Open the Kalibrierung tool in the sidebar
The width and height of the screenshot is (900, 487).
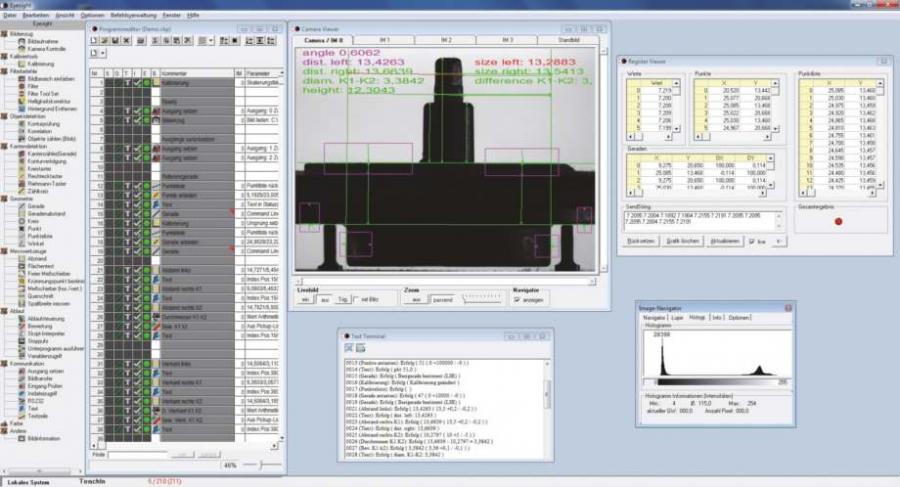click(41, 63)
